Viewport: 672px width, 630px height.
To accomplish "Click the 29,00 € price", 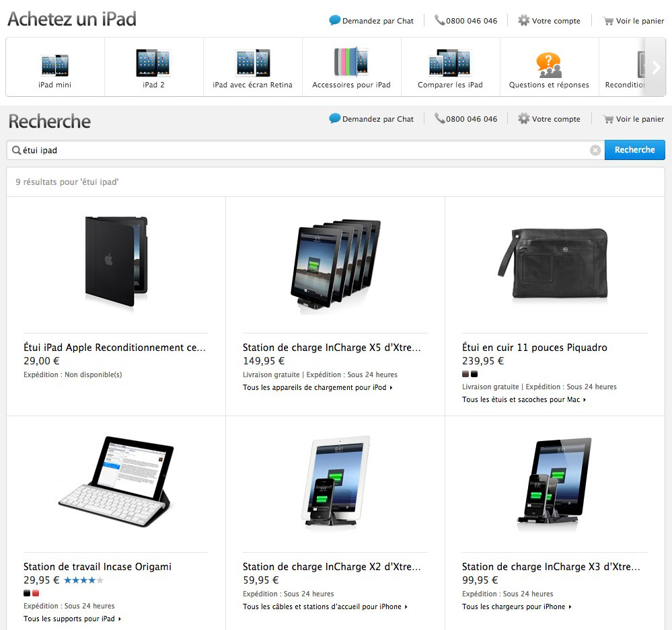I will [42, 361].
